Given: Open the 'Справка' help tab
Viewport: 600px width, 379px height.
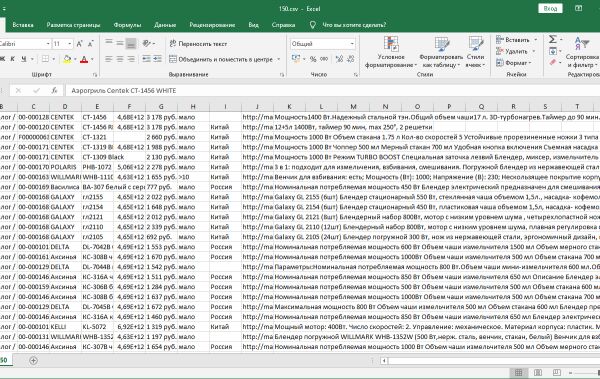Looking at the screenshot, I should tap(283, 25).
